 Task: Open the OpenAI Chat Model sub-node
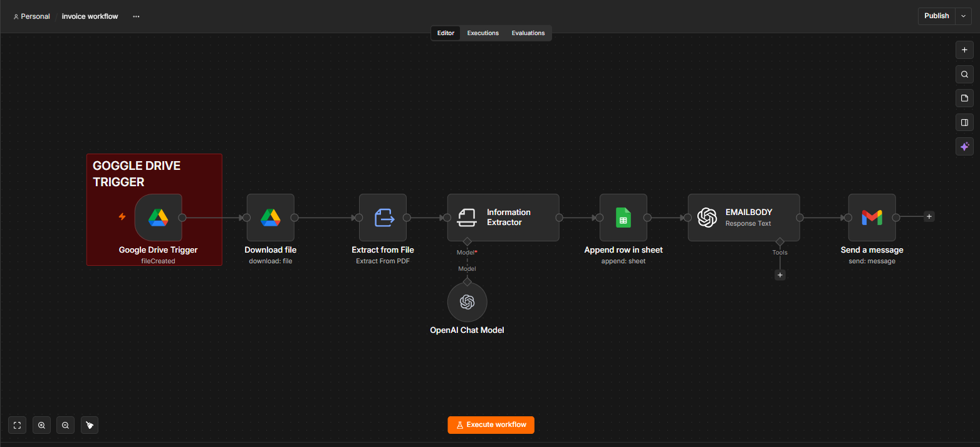(x=467, y=302)
